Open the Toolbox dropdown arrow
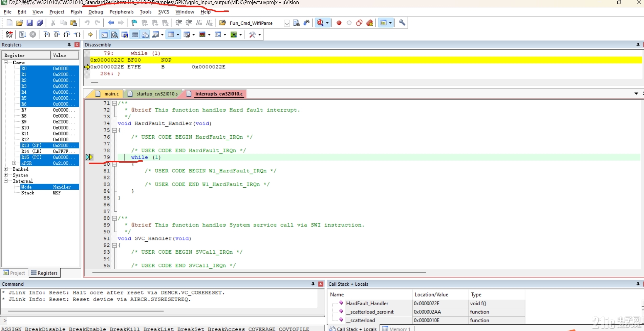Viewport: 644px width, 331px height. coord(260,34)
